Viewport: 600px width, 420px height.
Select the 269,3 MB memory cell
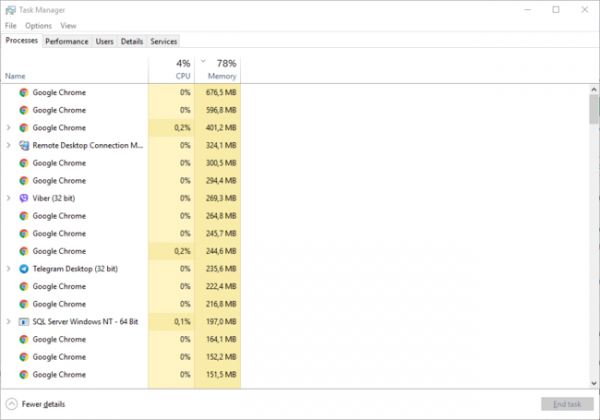point(218,198)
